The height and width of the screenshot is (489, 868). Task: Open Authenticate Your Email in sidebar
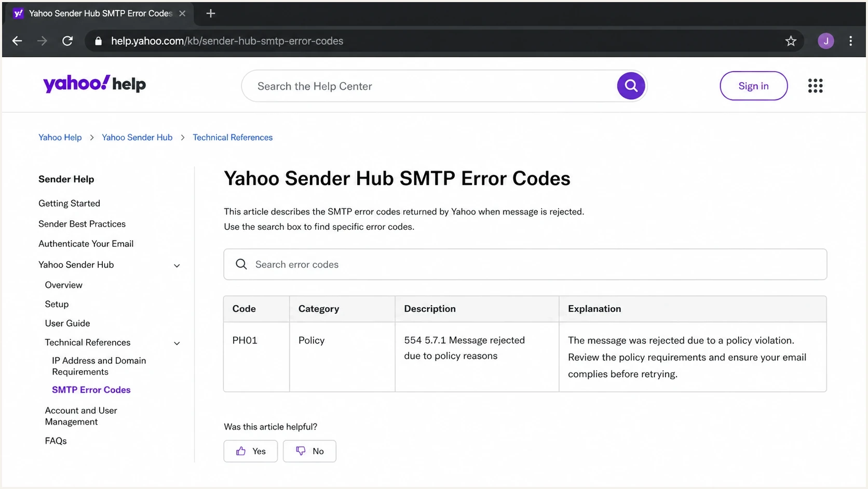click(x=86, y=244)
